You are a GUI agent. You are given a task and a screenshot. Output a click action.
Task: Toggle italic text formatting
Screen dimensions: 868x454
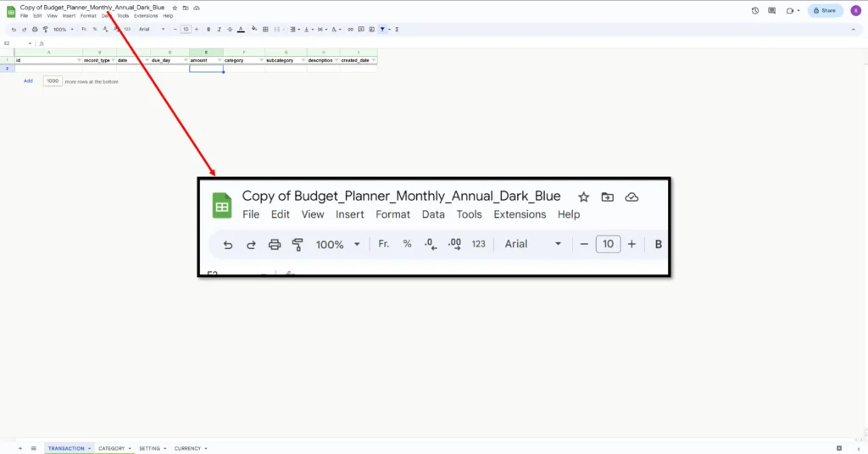(x=220, y=29)
